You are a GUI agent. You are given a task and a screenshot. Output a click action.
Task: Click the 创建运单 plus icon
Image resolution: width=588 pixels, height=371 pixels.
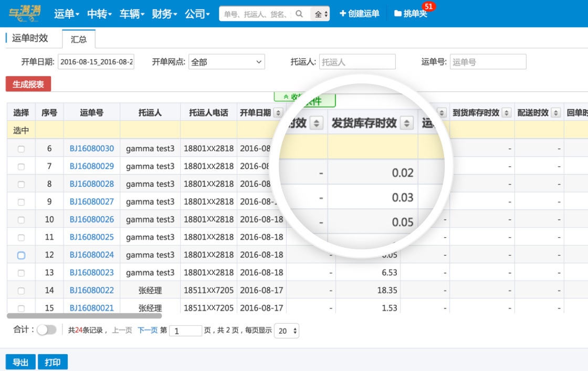(343, 14)
